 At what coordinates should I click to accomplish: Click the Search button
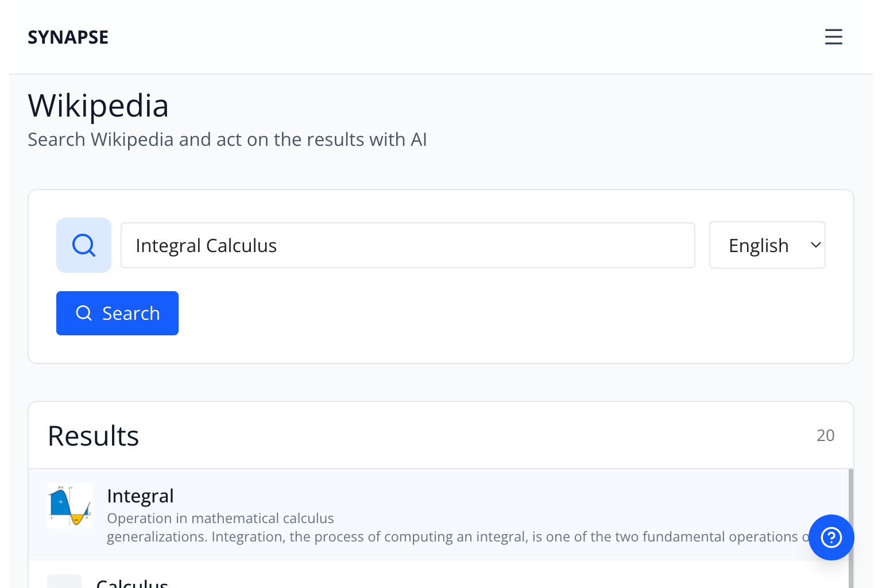click(x=117, y=313)
